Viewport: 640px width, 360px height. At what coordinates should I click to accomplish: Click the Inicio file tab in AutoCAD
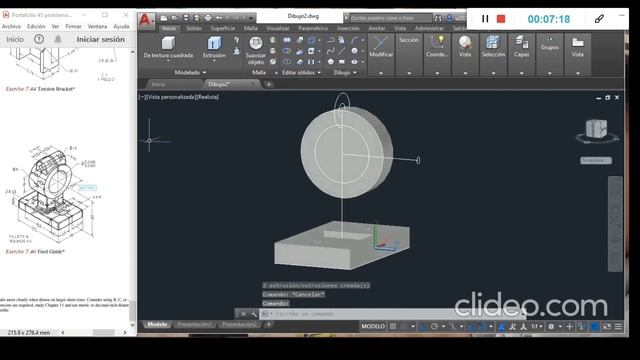pyautogui.click(x=158, y=84)
